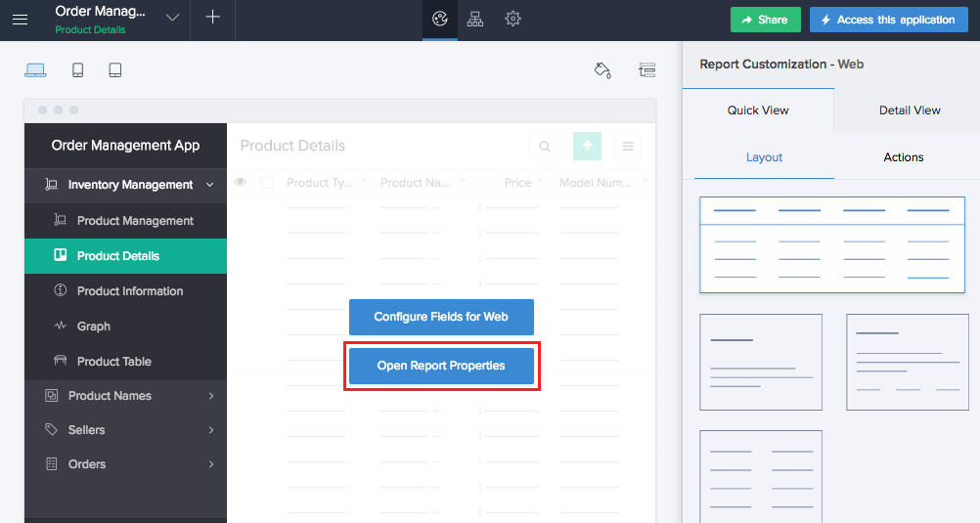Tick the select-all checkbox in the table header

[267, 183]
